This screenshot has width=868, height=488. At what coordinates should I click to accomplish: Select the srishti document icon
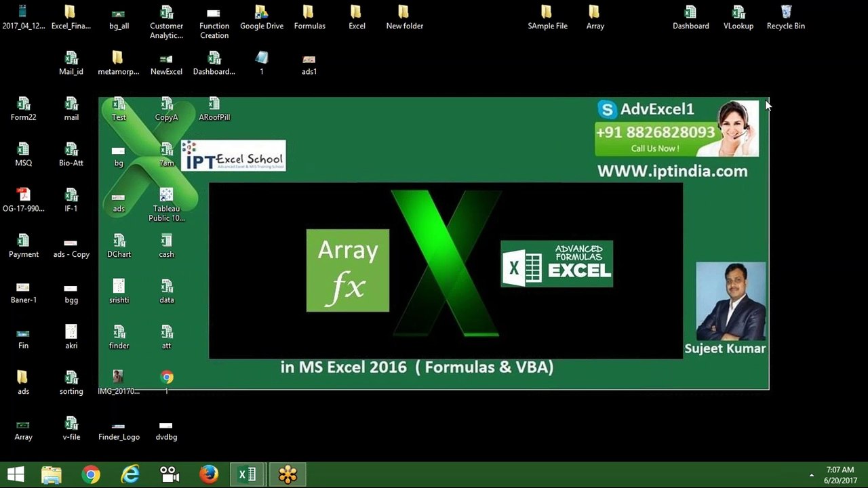(119, 291)
